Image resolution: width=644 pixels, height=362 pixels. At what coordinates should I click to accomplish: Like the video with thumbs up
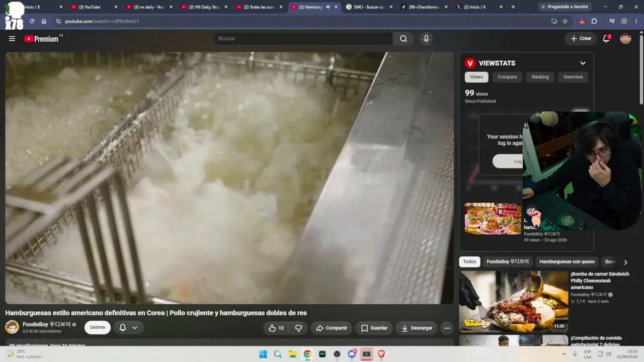point(276,328)
